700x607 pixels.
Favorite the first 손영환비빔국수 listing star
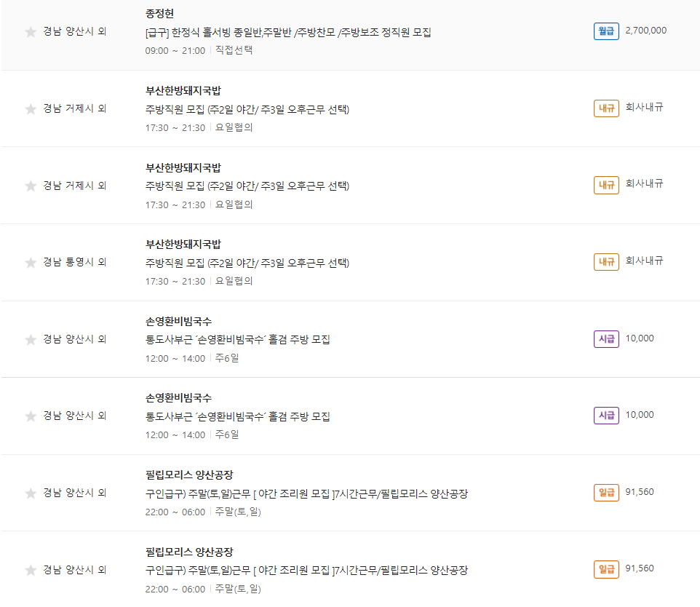tap(31, 340)
